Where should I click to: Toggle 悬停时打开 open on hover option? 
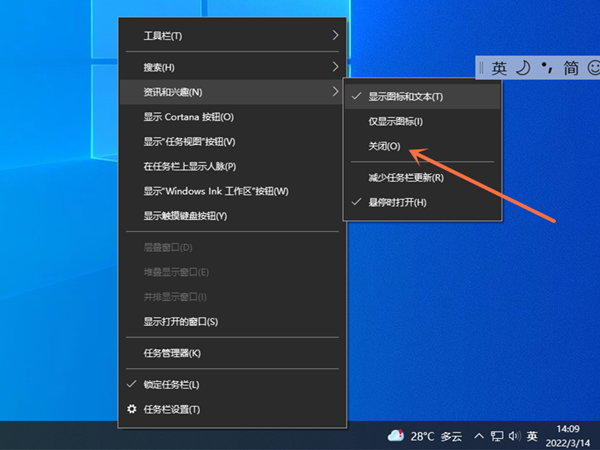click(x=397, y=203)
